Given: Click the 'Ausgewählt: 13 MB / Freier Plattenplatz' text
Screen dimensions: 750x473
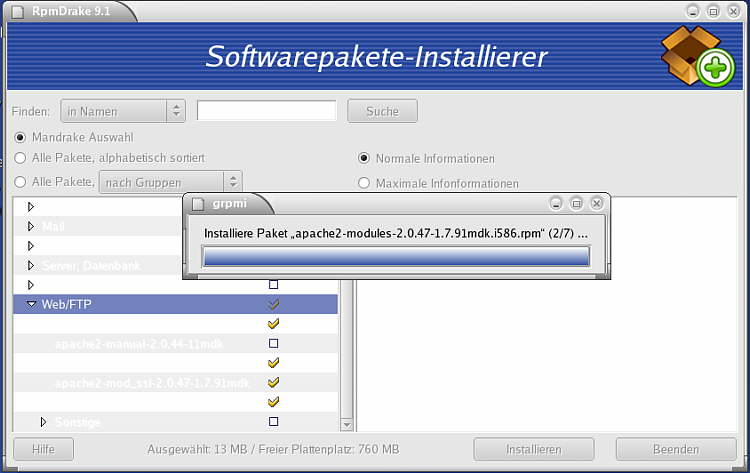Looking at the screenshot, I should point(273,450).
